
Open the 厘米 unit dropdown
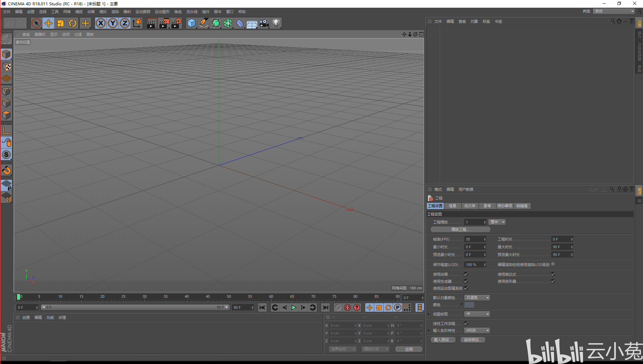tap(497, 222)
